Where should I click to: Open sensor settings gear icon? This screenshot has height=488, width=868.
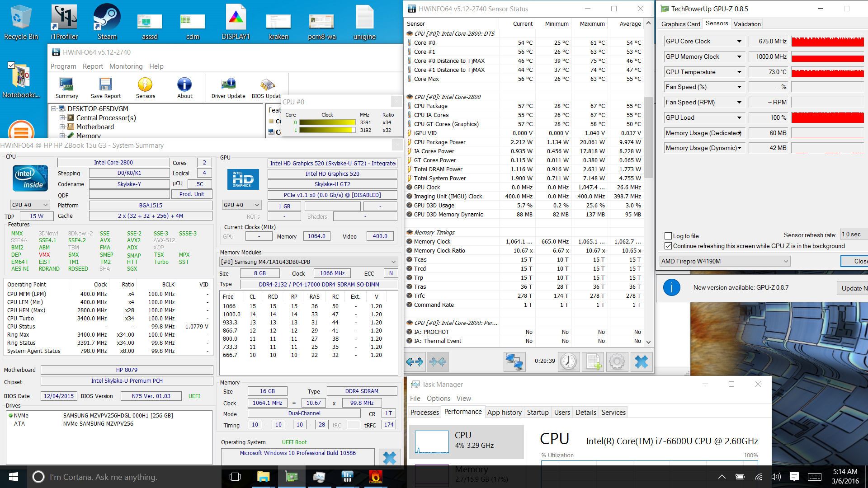(617, 361)
